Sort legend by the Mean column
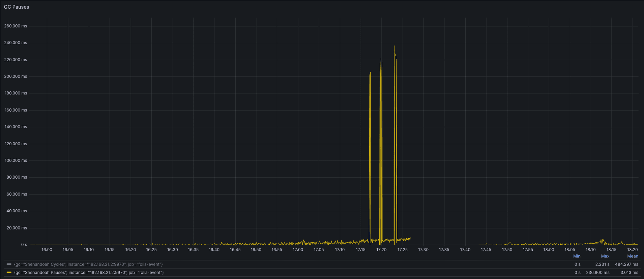This screenshot has height=279, width=644. 633,256
